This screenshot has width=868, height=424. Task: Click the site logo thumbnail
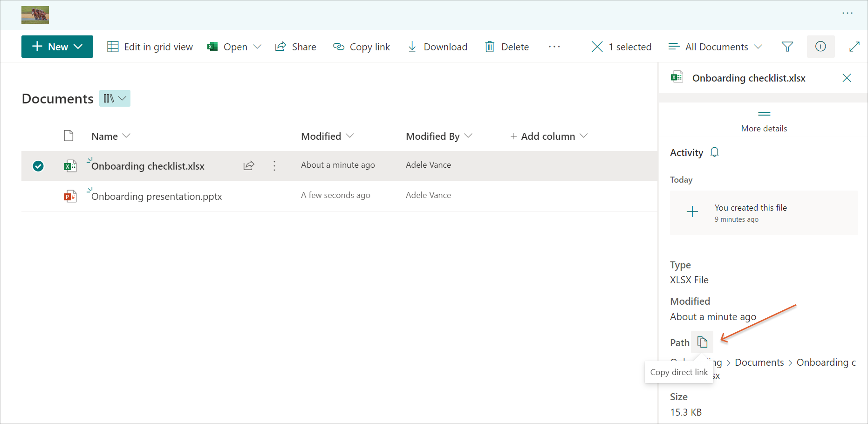pyautogui.click(x=35, y=15)
